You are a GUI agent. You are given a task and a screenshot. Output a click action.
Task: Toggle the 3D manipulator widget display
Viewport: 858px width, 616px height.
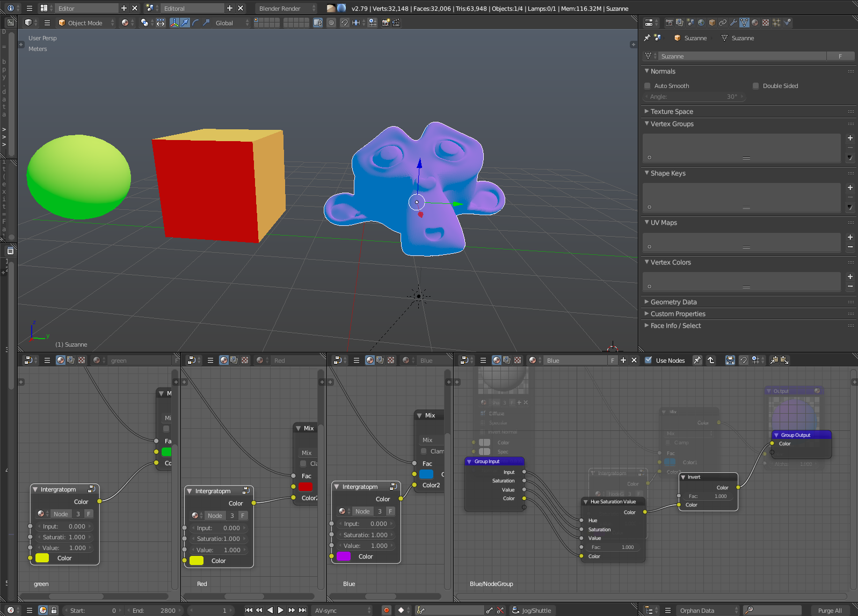click(174, 23)
